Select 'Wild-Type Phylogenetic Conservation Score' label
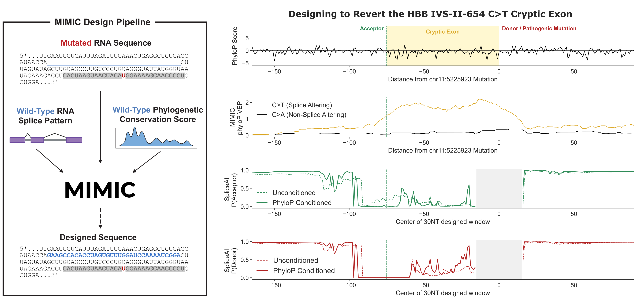This screenshot has width=644, height=307. [x=158, y=114]
